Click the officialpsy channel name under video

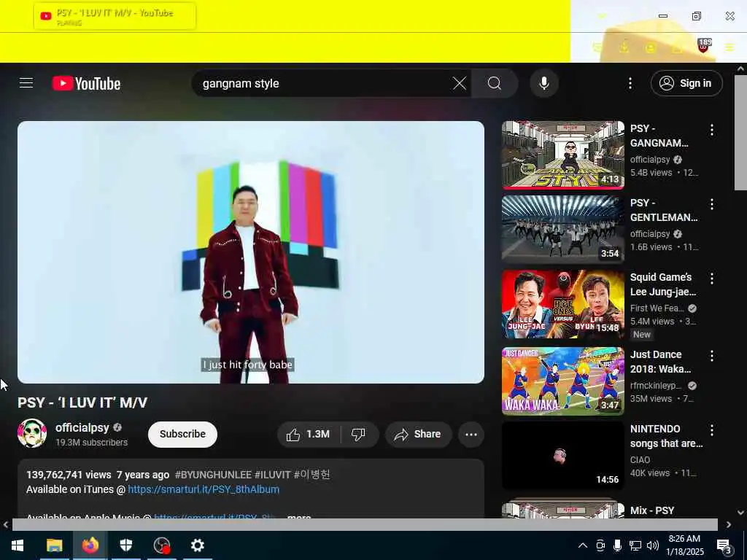pyautogui.click(x=82, y=427)
